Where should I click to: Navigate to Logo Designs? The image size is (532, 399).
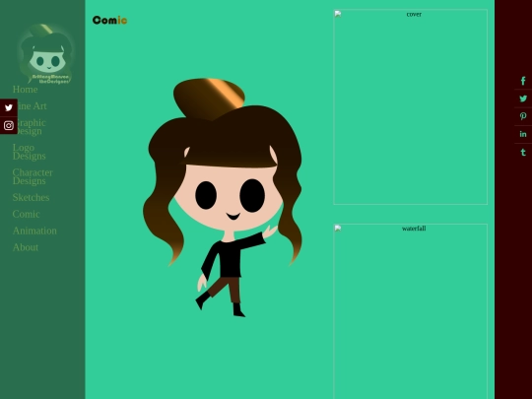30,152
